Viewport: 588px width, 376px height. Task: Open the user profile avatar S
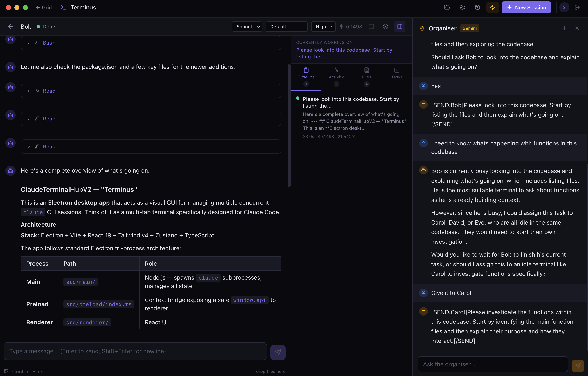click(x=564, y=7)
